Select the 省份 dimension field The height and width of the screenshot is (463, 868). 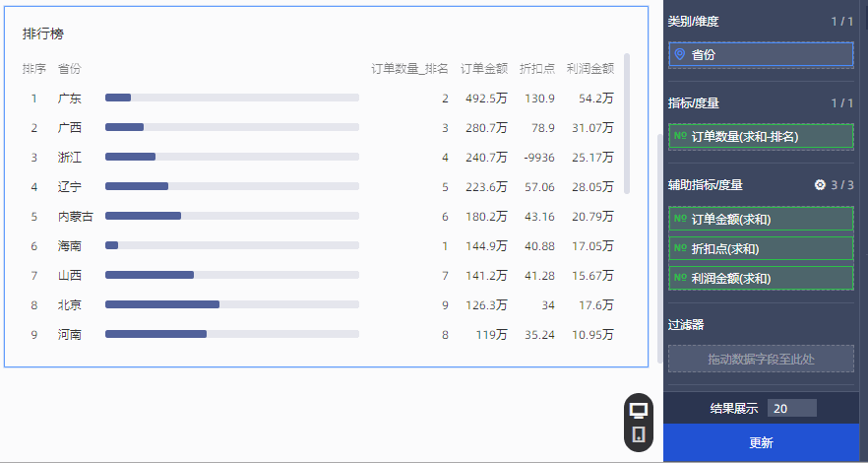[761, 55]
